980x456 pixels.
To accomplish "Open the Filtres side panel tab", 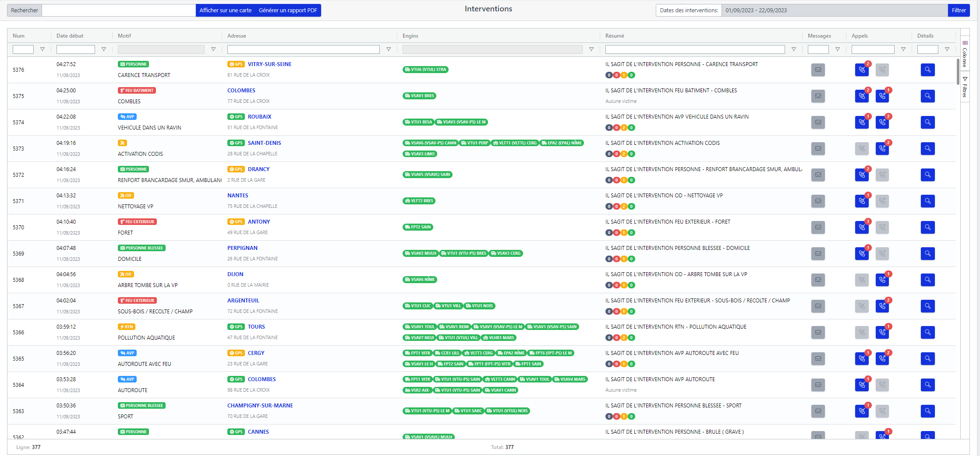I will point(965,88).
